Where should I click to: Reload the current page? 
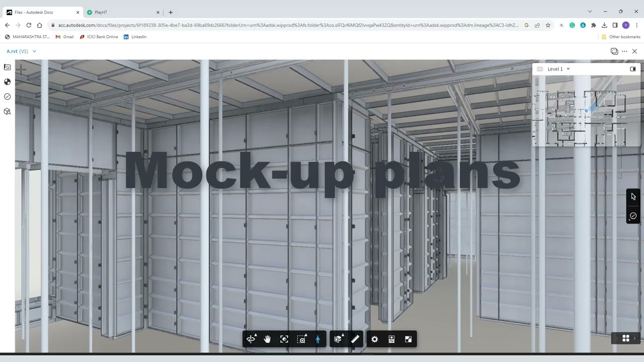[x=29, y=25]
